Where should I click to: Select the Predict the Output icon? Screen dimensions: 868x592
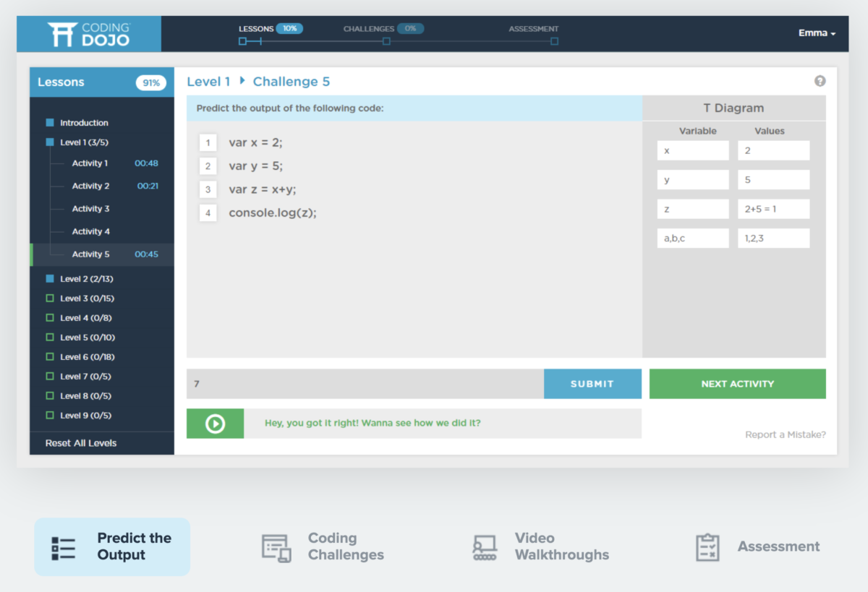(x=64, y=547)
